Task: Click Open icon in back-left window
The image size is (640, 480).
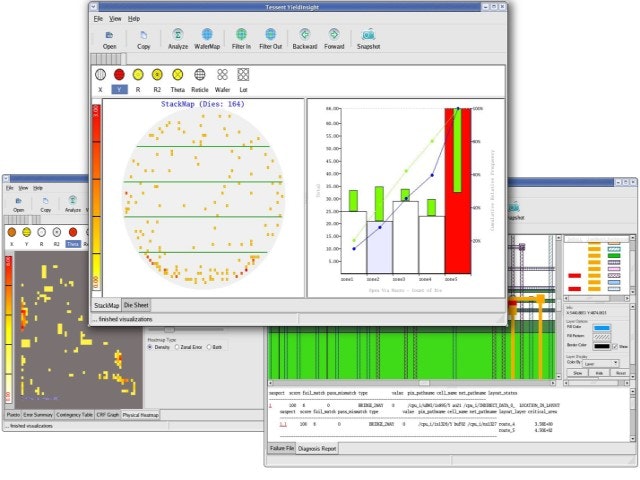Action: [18, 201]
